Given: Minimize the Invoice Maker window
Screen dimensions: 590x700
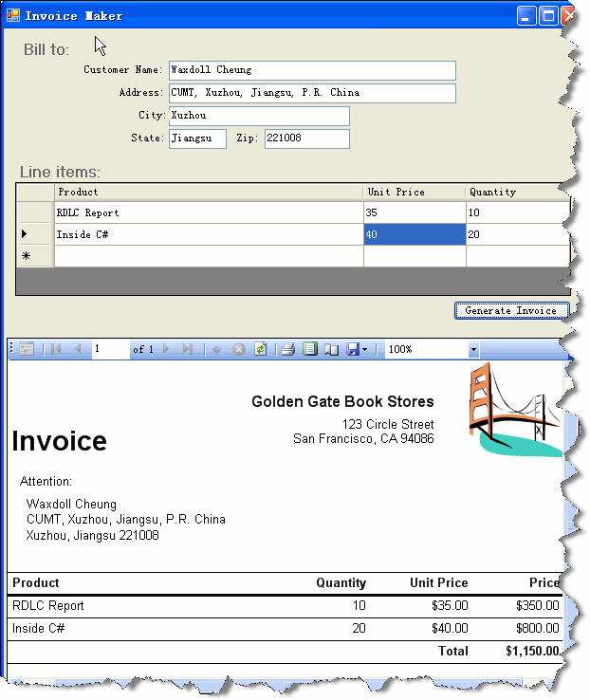Looking at the screenshot, I should point(526,16).
